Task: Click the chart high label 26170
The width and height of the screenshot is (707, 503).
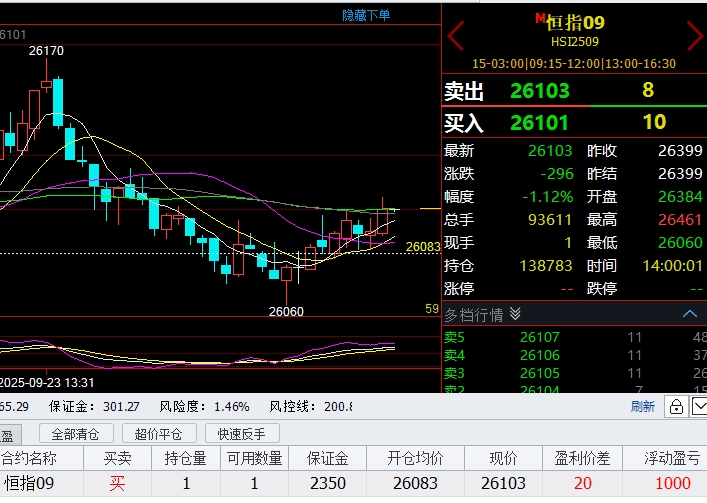Action: tap(46, 51)
